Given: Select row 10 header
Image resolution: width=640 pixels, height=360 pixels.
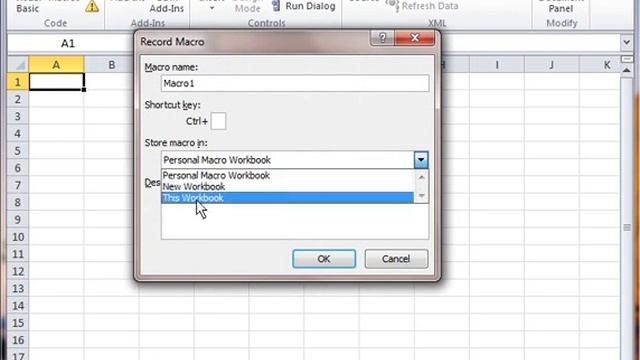Looking at the screenshot, I should [18, 237].
